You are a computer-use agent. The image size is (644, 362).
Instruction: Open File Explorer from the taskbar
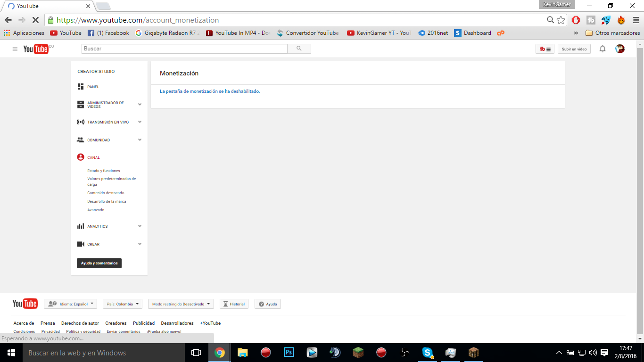tap(243, 353)
